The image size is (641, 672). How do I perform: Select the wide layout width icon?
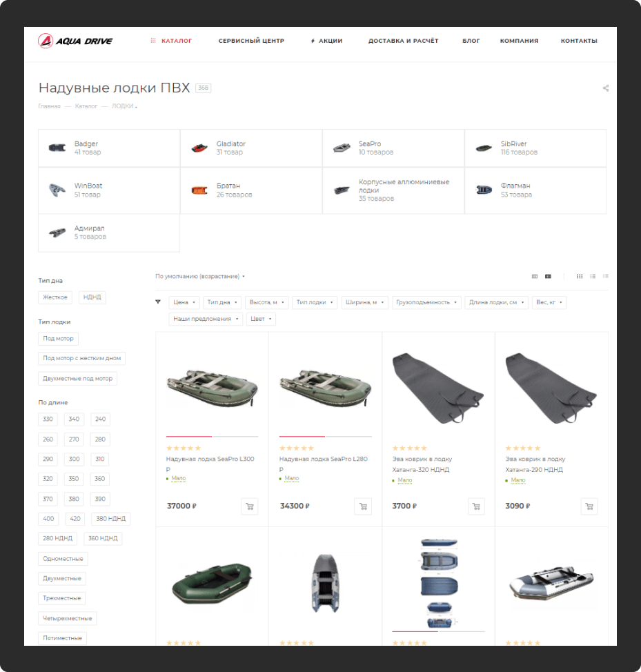[548, 277]
